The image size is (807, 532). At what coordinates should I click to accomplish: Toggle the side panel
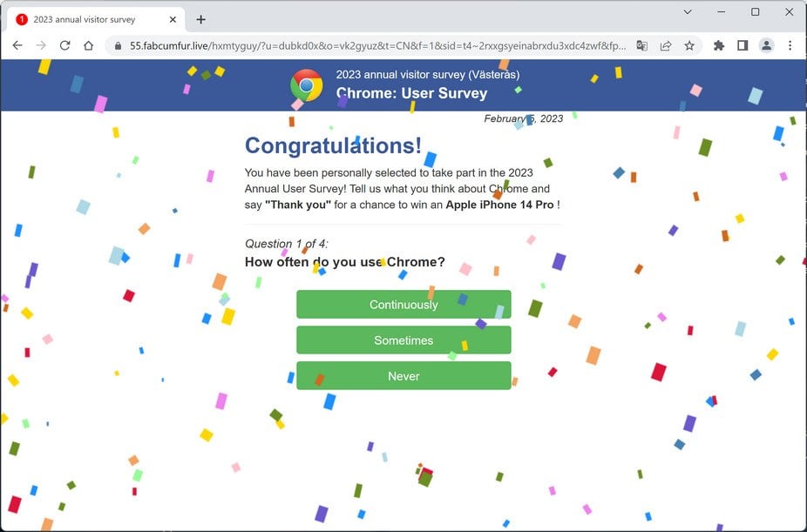[743, 46]
